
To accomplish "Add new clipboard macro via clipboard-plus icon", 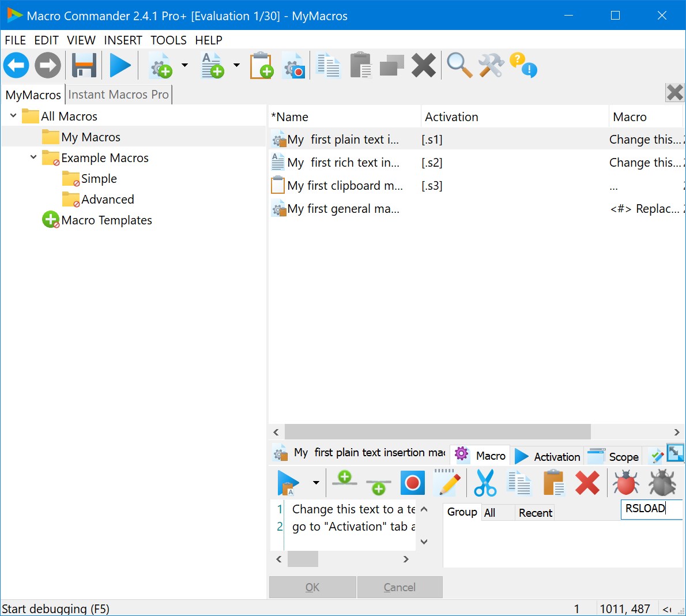I will pos(262,65).
